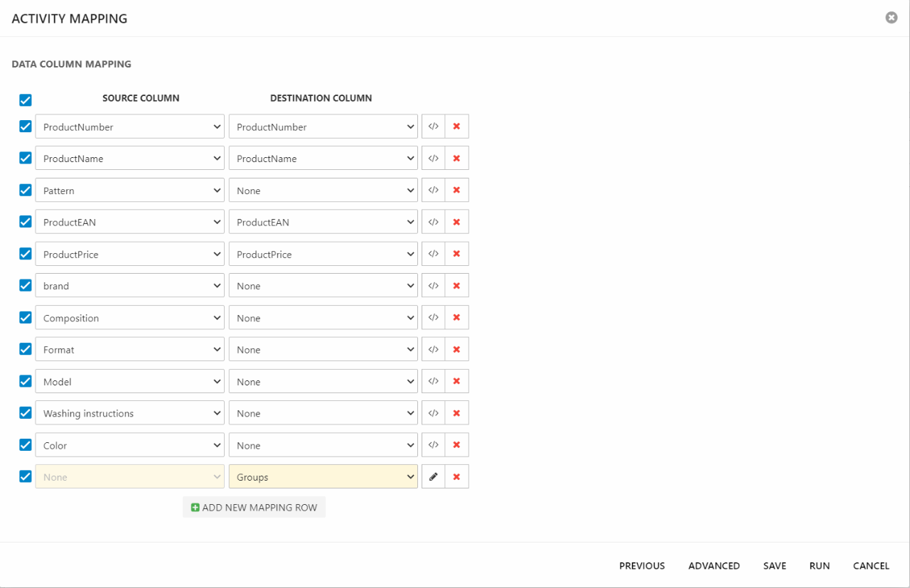The image size is (910, 588).
Task: Remove the Washing instructions mapping row
Action: click(x=456, y=413)
